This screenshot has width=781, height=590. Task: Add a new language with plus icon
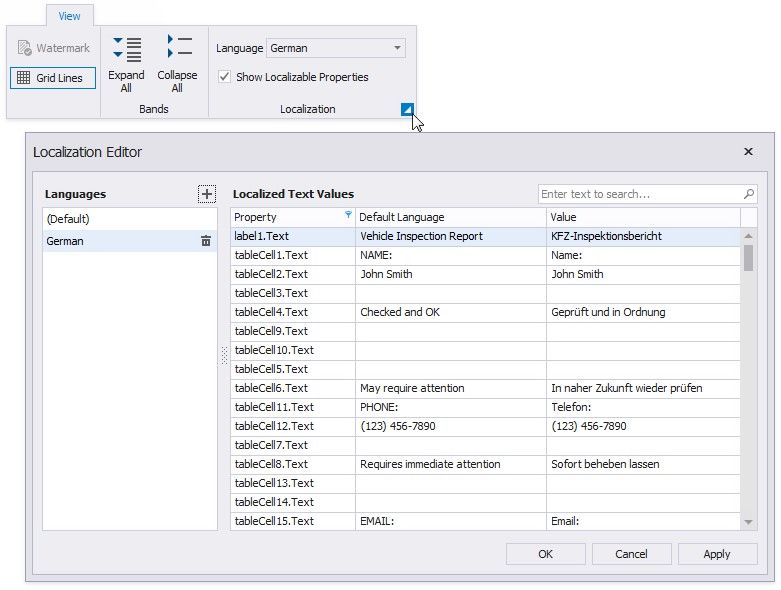point(206,194)
